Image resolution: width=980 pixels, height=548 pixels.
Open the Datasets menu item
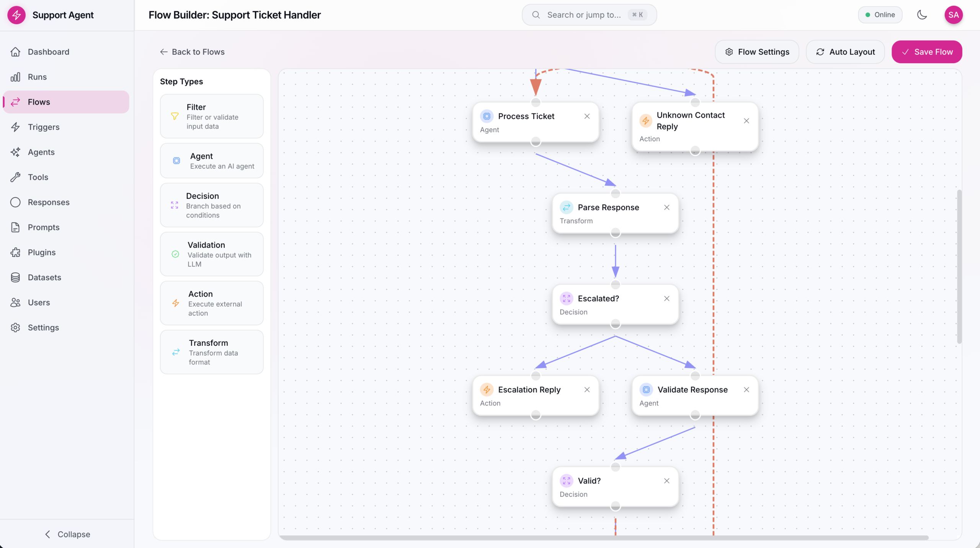(x=66, y=278)
